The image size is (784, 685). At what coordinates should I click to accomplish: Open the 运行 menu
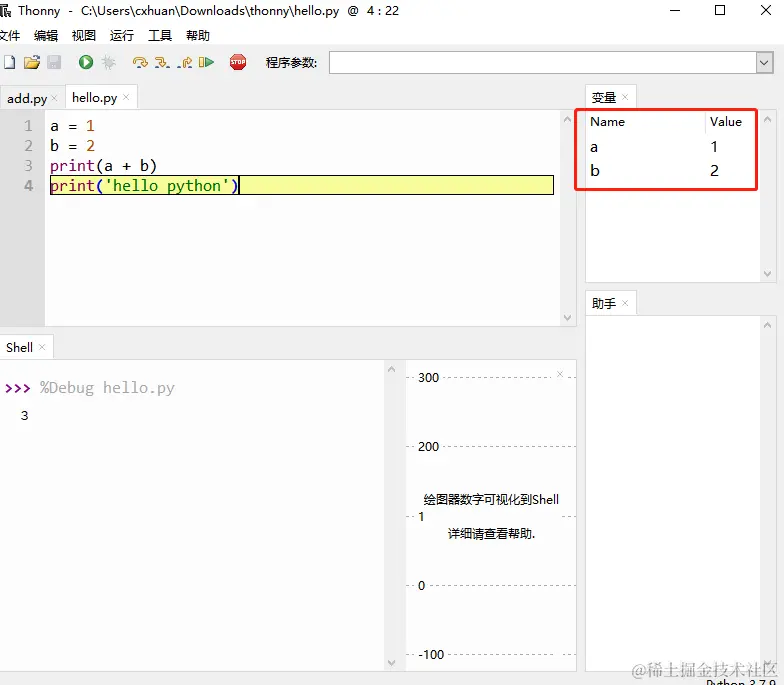(x=122, y=36)
